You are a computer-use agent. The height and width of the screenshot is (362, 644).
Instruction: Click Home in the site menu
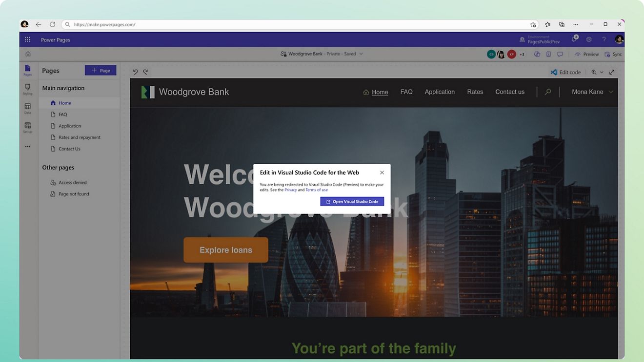click(x=376, y=92)
